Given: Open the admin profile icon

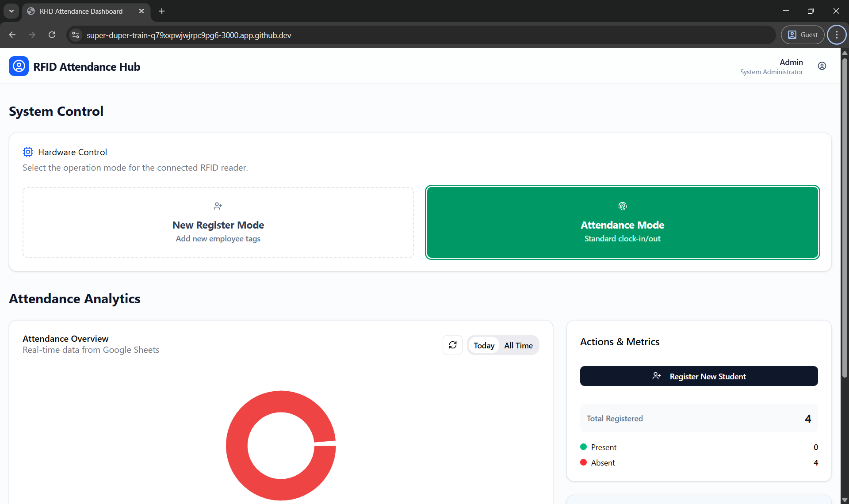Looking at the screenshot, I should 822,66.
